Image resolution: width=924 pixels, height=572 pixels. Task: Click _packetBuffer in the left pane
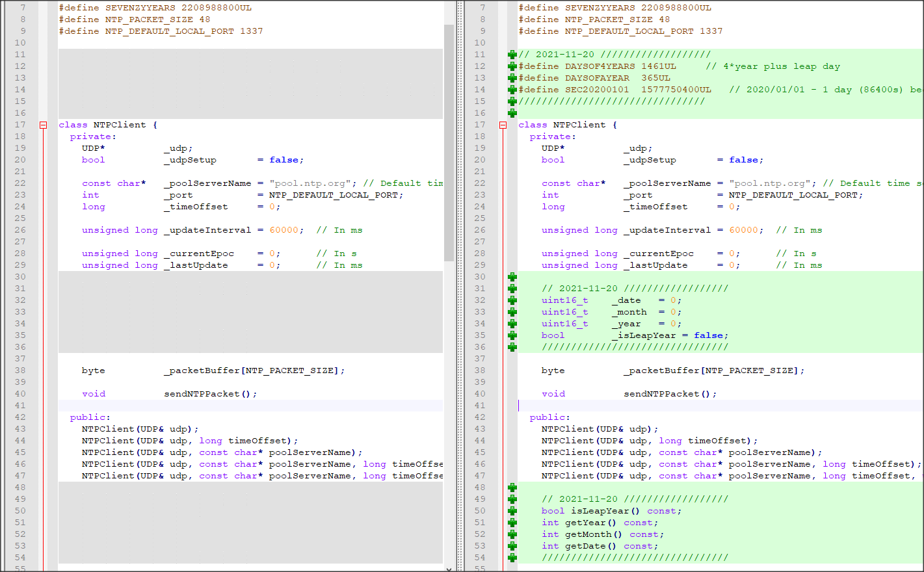click(x=202, y=370)
